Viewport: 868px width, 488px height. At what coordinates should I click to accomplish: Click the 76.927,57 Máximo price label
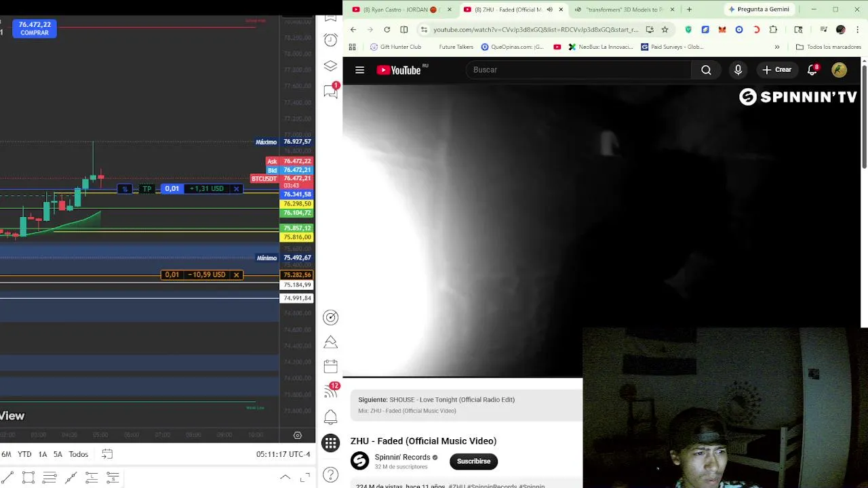[x=297, y=142]
